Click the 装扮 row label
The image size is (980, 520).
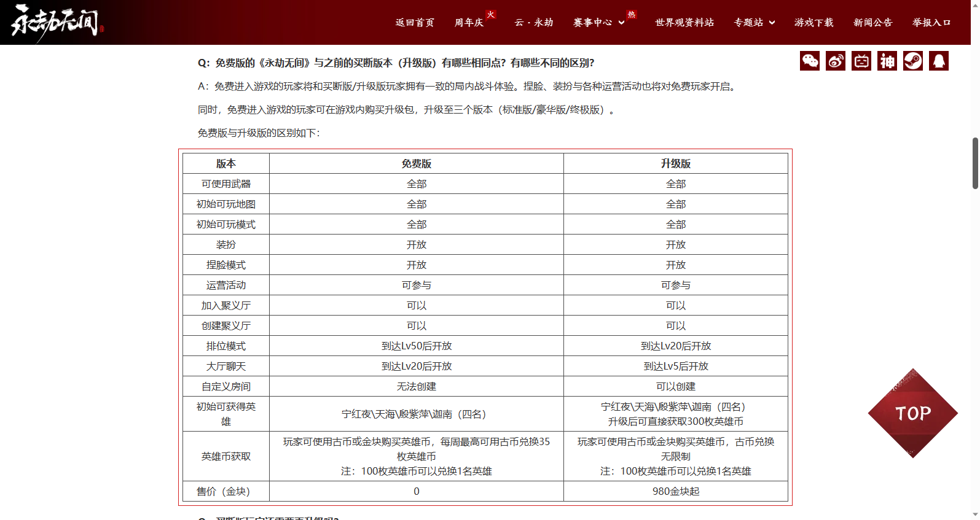pos(226,245)
